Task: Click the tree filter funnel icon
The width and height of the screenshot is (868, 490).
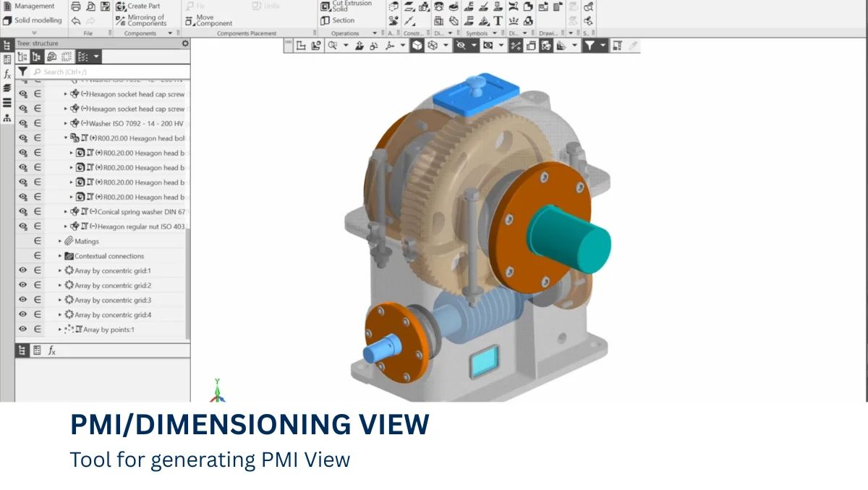Action: [x=22, y=72]
